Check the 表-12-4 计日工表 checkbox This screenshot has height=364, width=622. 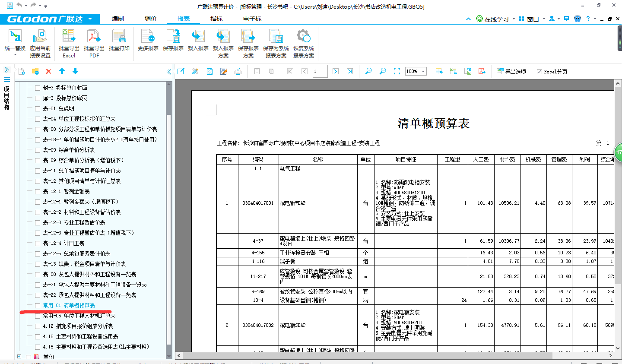(x=38, y=243)
